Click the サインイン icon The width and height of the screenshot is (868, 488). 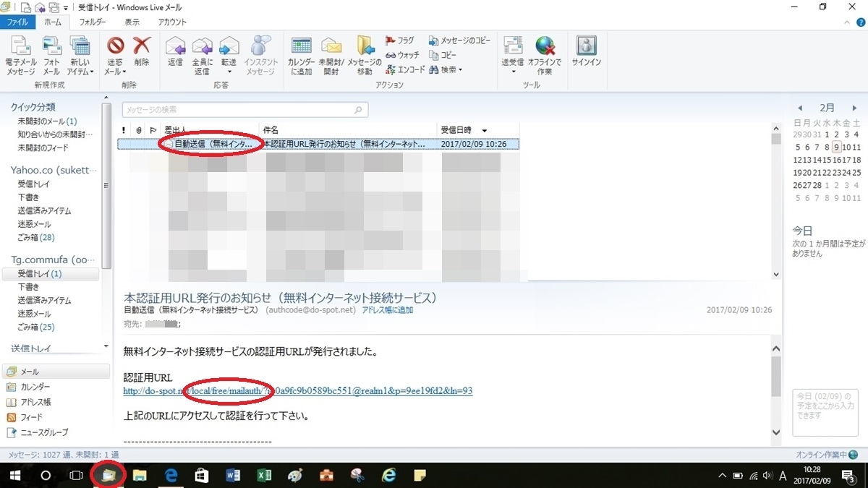587,51
